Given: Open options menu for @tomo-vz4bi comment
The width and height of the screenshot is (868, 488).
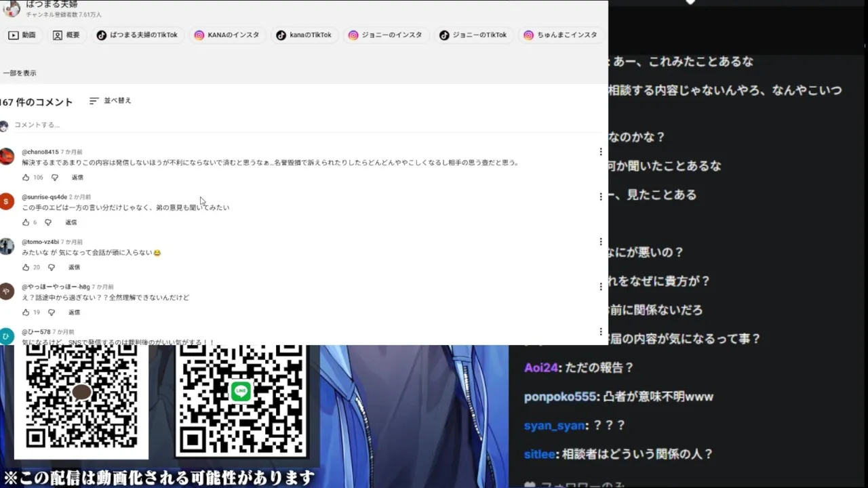Looking at the screenshot, I should (600, 241).
